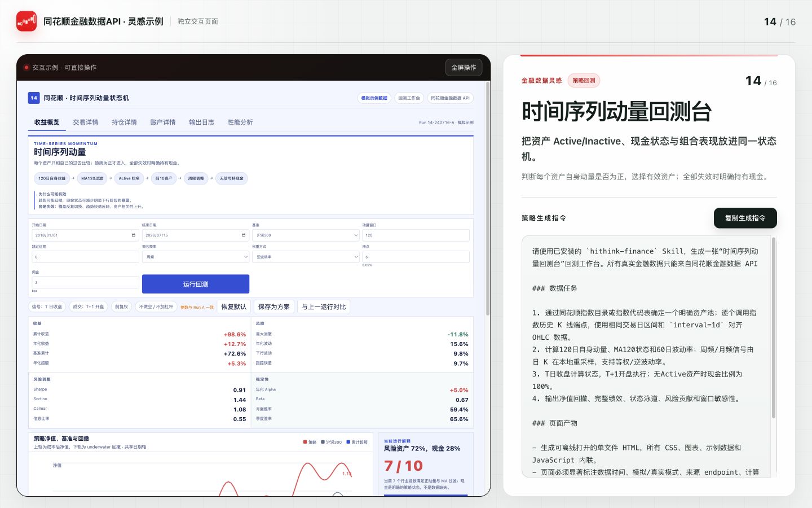This screenshot has width=812, height=508.
Task: Go to the 账户详情 tab
Action: coord(163,122)
